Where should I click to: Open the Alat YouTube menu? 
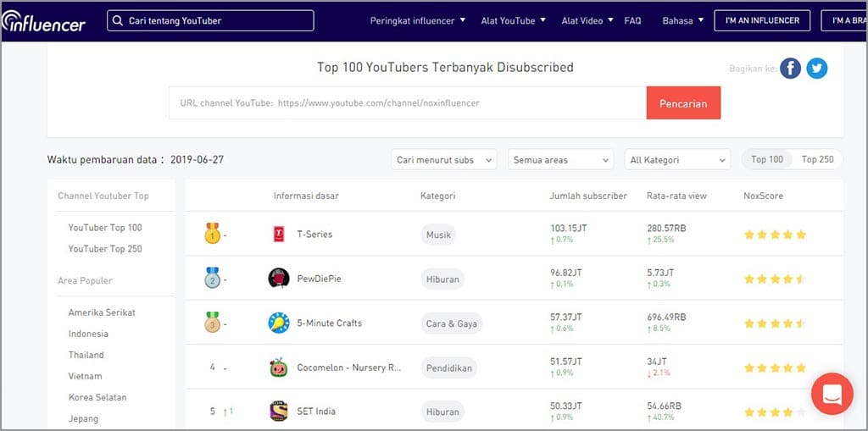[x=513, y=21]
